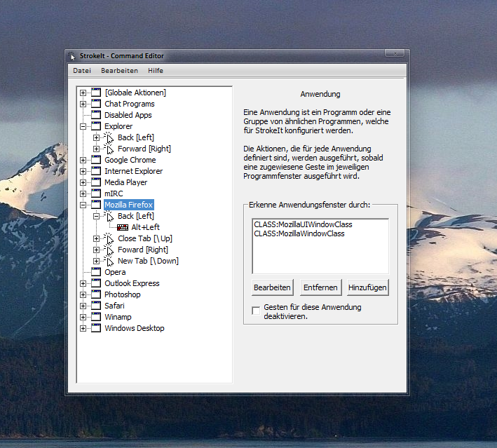497x448 pixels.
Task: Expand the Safari tree node
Action: (83, 306)
